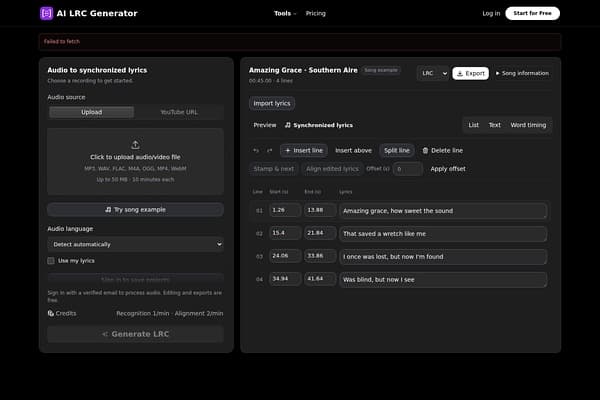Open the LRC export format dropdown
This screenshot has width=600, height=400.
pos(433,73)
